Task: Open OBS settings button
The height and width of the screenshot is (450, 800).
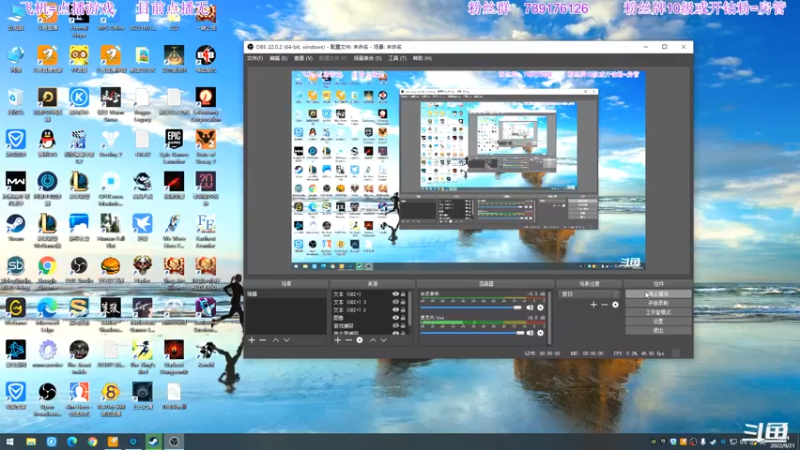Action: pos(658,322)
